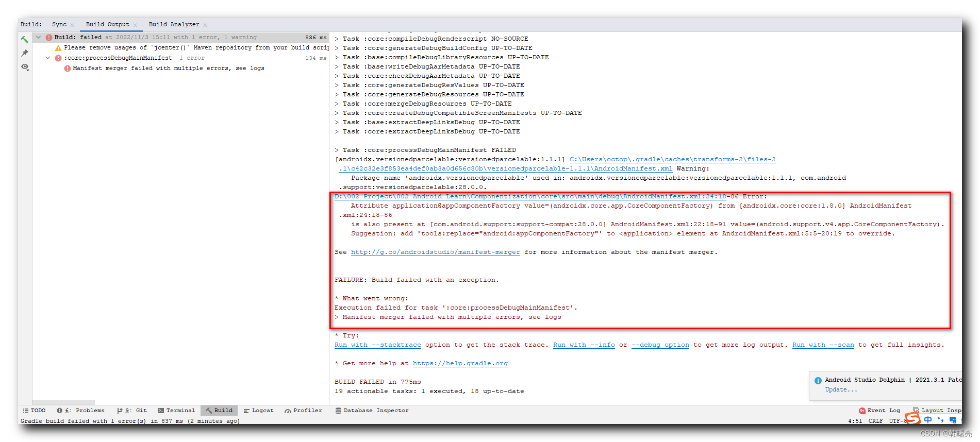Close the Build Output tab
980x442 pixels.
135,25
